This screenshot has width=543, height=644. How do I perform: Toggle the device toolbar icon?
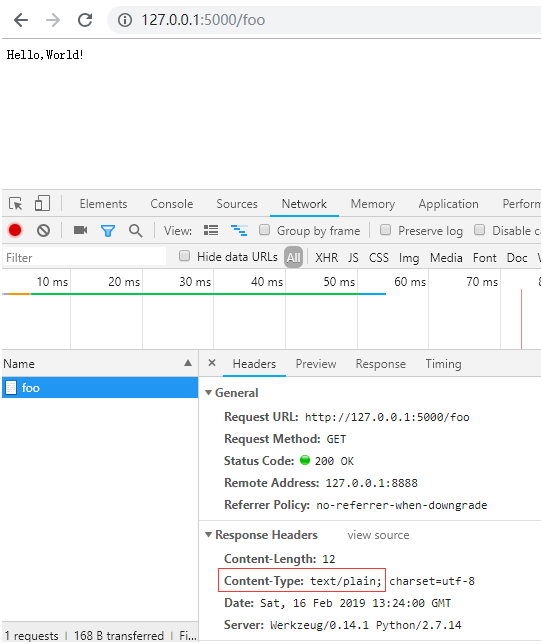pyautogui.click(x=42, y=203)
